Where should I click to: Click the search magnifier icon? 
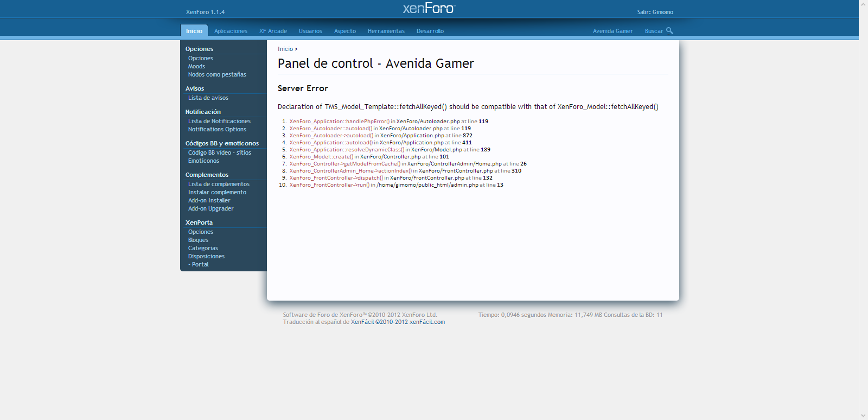(669, 31)
